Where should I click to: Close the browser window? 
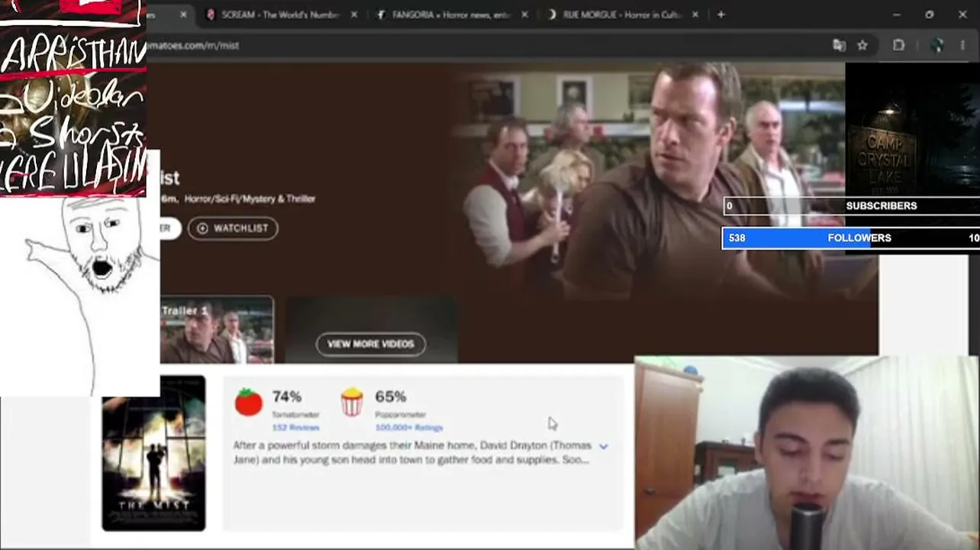point(962,15)
